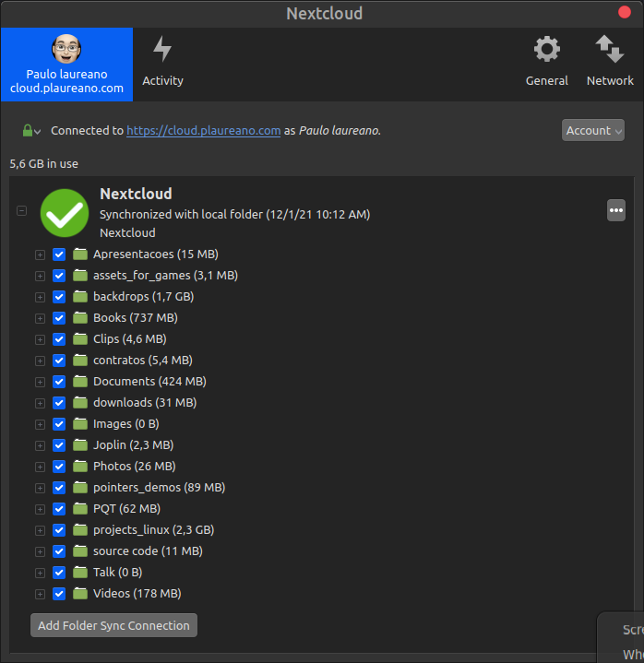Expand the pointers_demos folder

(41, 488)
